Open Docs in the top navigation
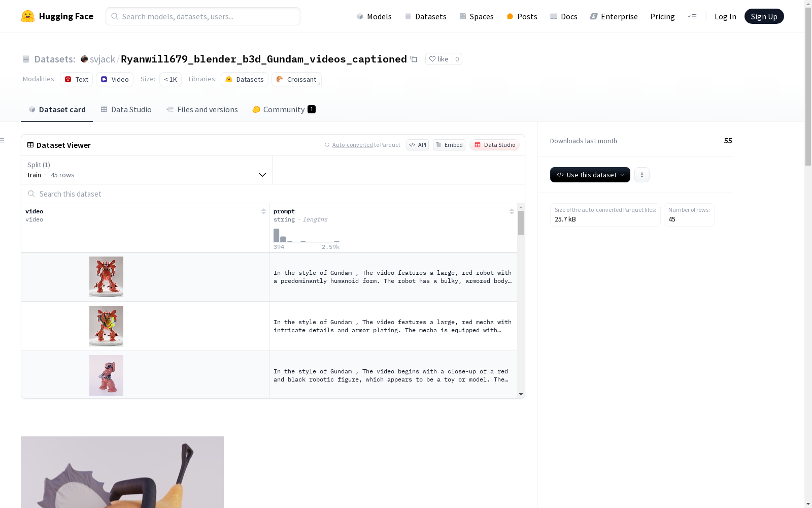This screenshot has width=812, height=508. pos(564,16)
